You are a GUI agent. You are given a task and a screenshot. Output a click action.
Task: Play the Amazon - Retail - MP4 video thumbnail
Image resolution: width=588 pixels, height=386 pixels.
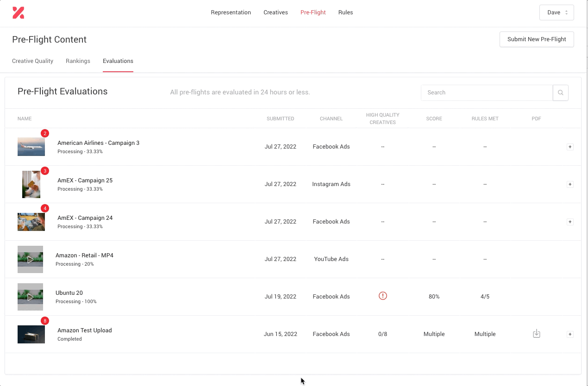point(30,259)
